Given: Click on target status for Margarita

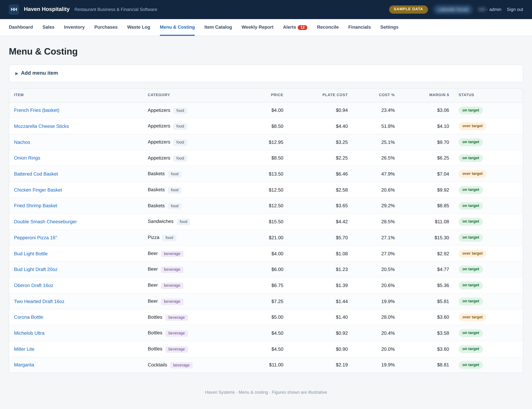Looking at the screenshot, I should (471, 365).
